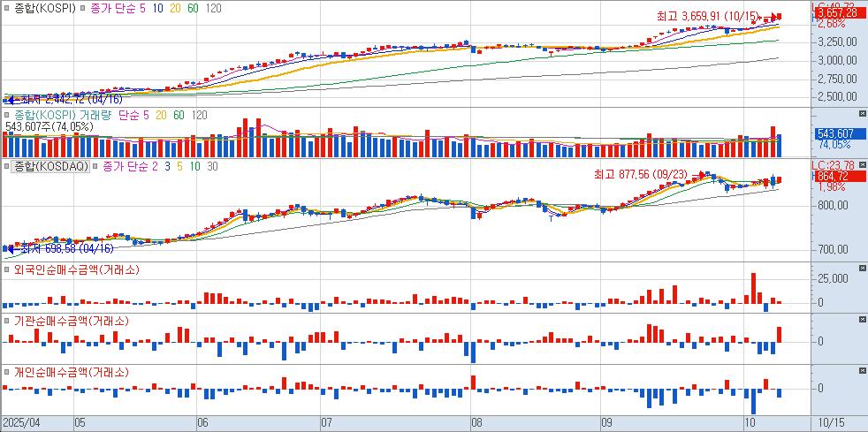Click the 10 month marker on date axis
The height and width of the screenshot is (432, 868).
[749, 423]
